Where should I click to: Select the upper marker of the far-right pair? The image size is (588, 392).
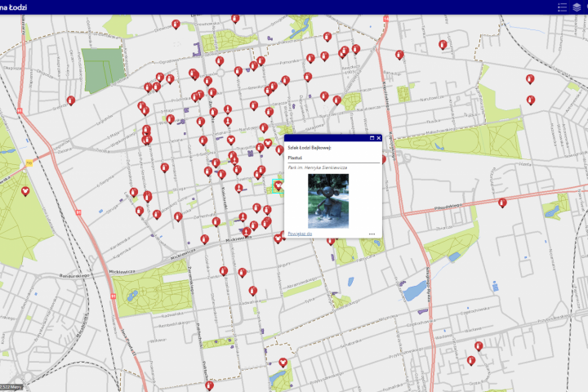pyautogui.click(x=530, y=79)
